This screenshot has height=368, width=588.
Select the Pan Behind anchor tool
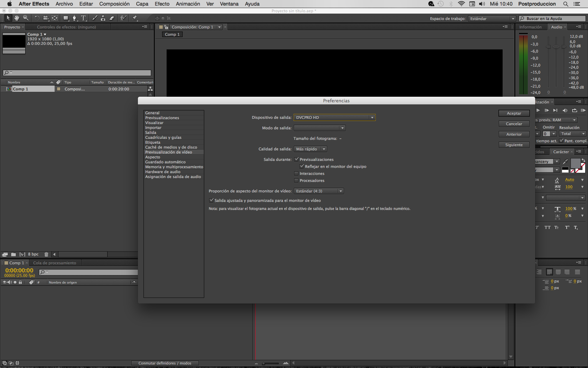pyautogui.click(x=55, y=18)
